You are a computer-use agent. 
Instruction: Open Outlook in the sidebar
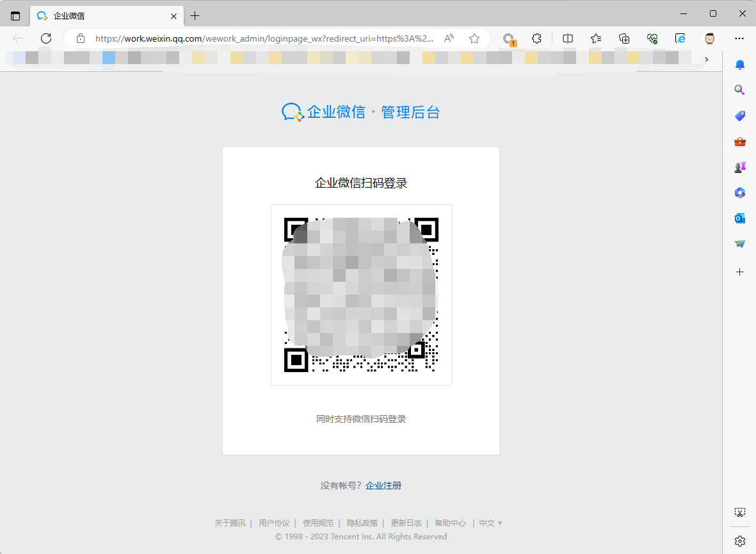point(740,218)
